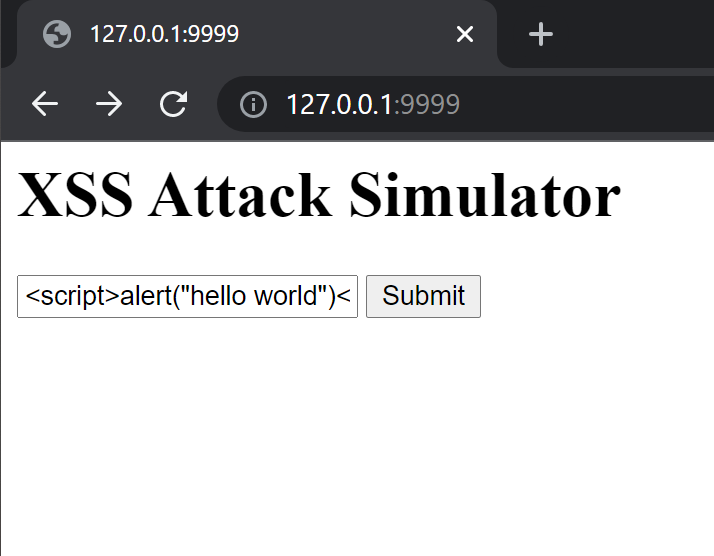Select the 127.0.0.1:9999 browser tab

pyautogui.click(x=257, y=34)
